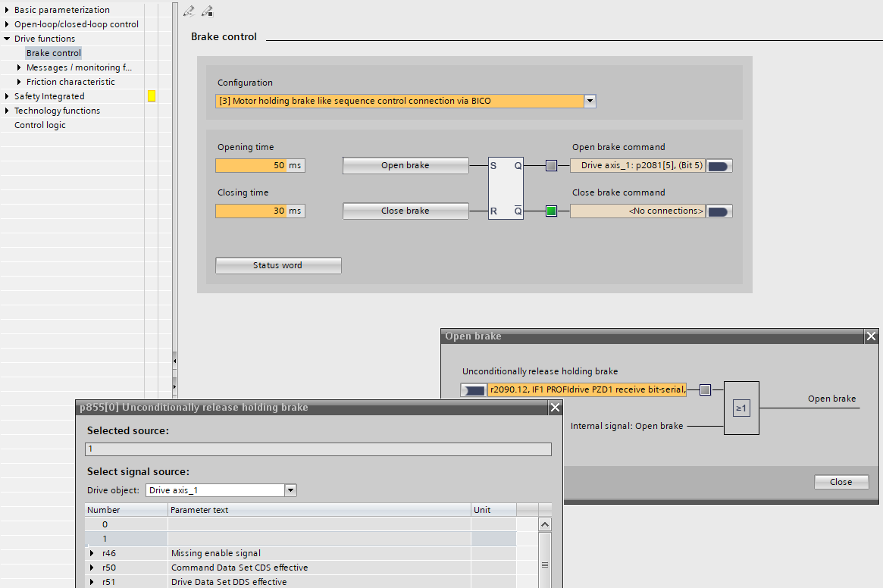Open the Drive object dropdown
The image size is (883, 588).
click(290, 490)
